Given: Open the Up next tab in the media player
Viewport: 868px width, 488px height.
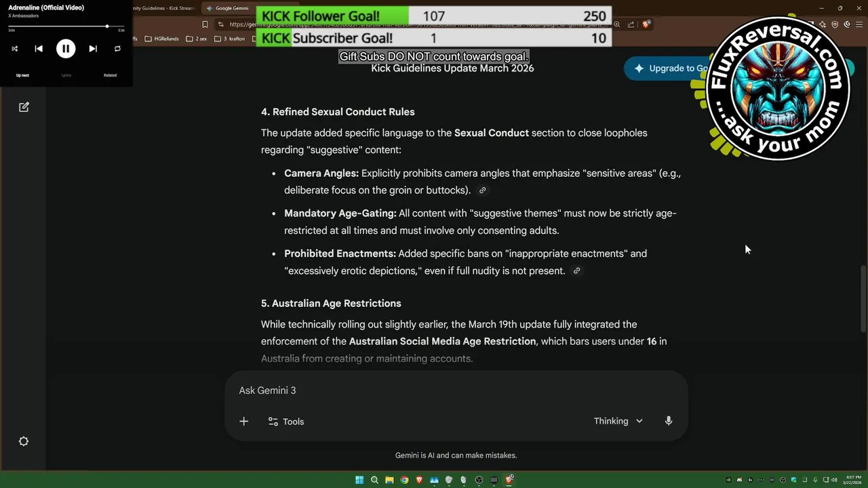Looking at the screenshot, I should point(22,75).
